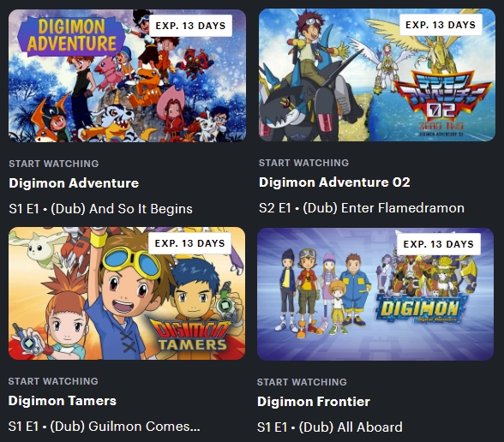
Task: Play episode 'All Aboard'
Action: point(330,427)
